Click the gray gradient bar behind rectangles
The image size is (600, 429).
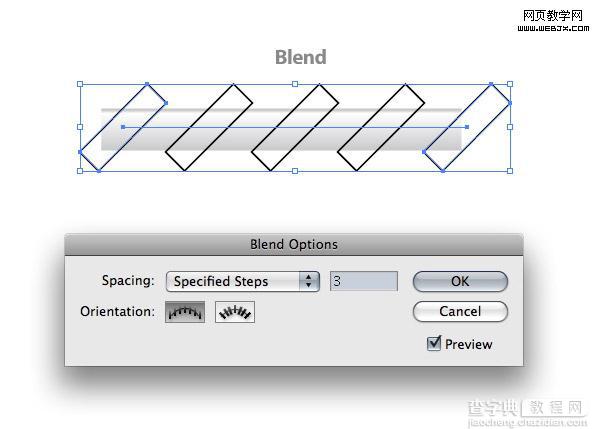point(281,140)
